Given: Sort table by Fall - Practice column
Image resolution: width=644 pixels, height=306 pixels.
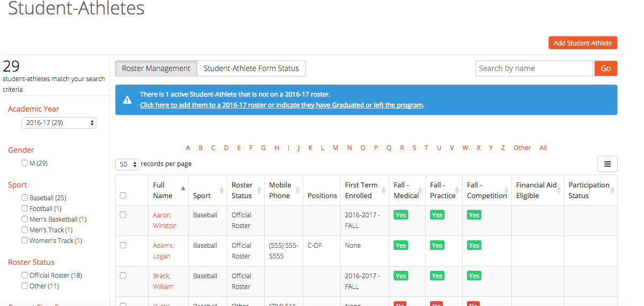Looking at the screenshot, I should point(457,191).
